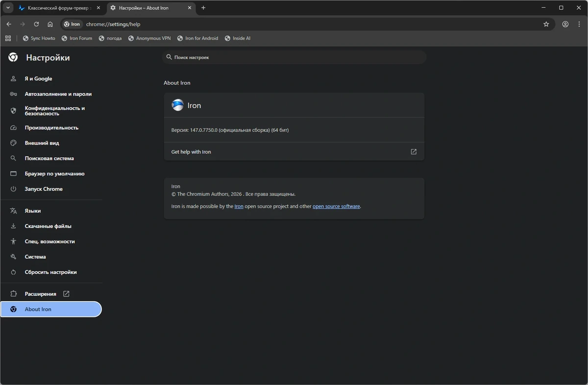Open Я и Google settings section

click(51, 78)
